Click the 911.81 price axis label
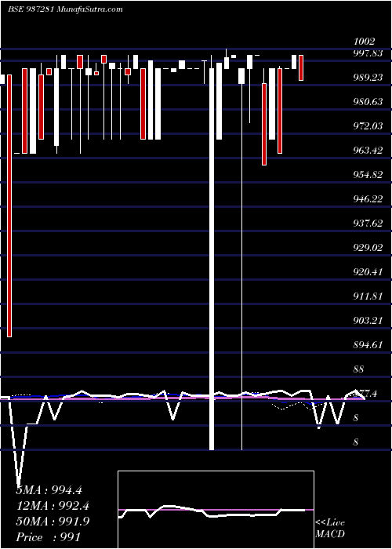The image size is (392, 549). [368, 296]
